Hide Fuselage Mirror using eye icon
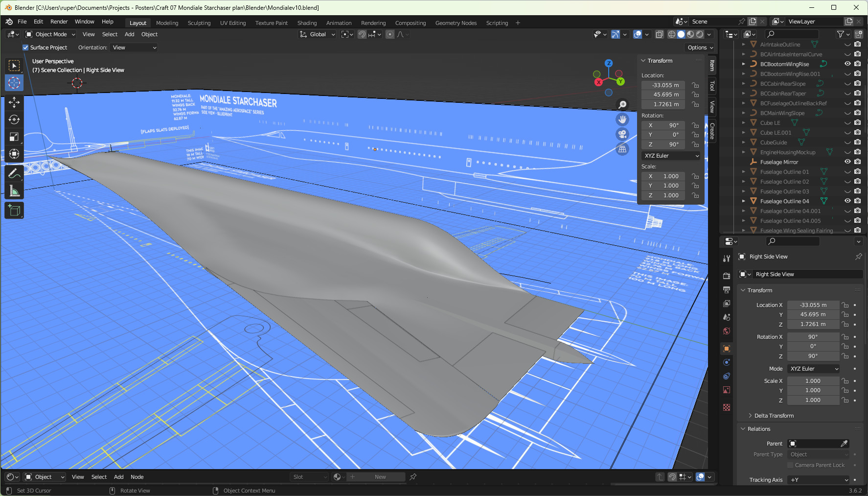 [847, 162]
